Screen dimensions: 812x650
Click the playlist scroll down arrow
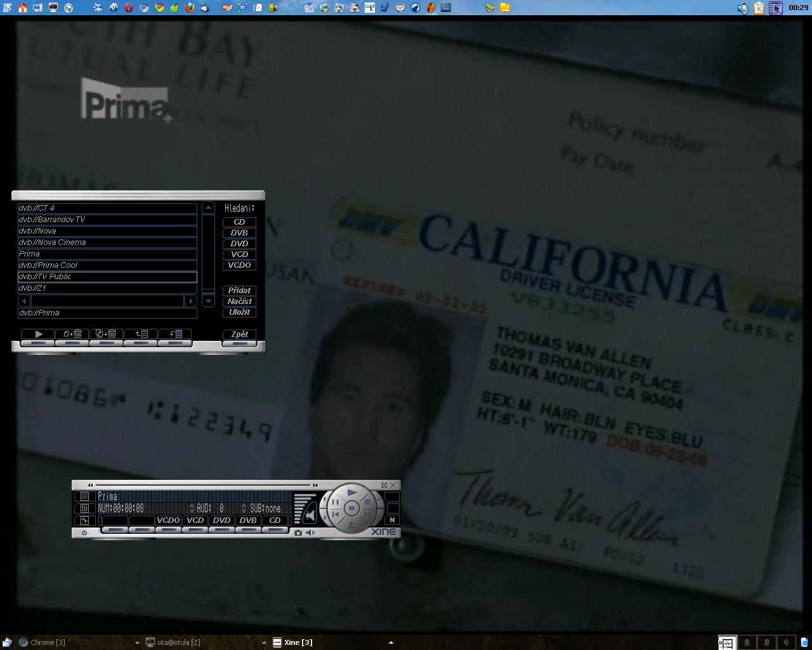point(208,301)
